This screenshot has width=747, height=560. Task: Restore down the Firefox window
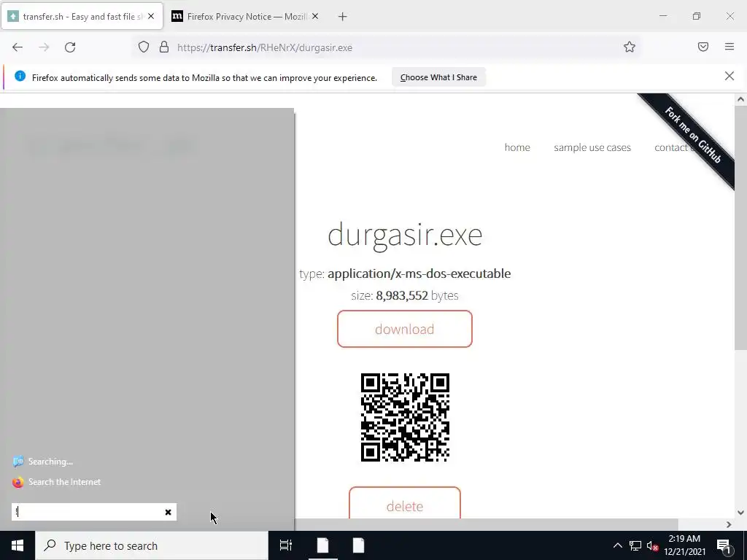(697, 16)
